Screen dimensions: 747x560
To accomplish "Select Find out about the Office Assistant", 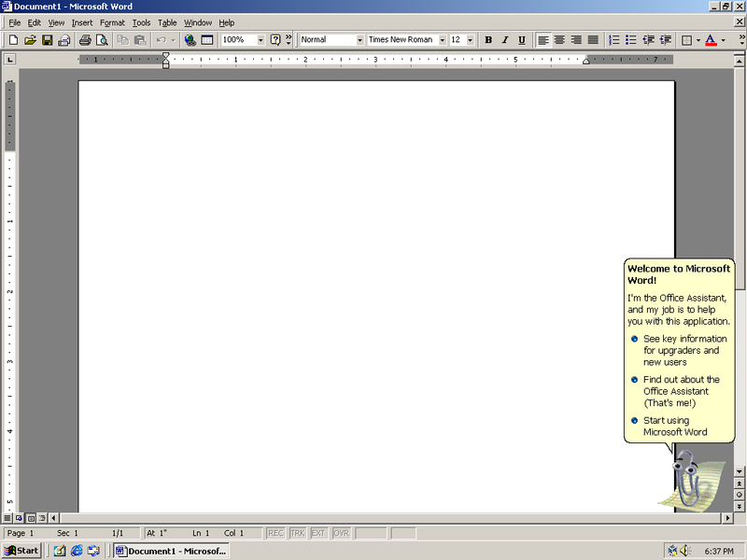I will click(x=675, y=391).
